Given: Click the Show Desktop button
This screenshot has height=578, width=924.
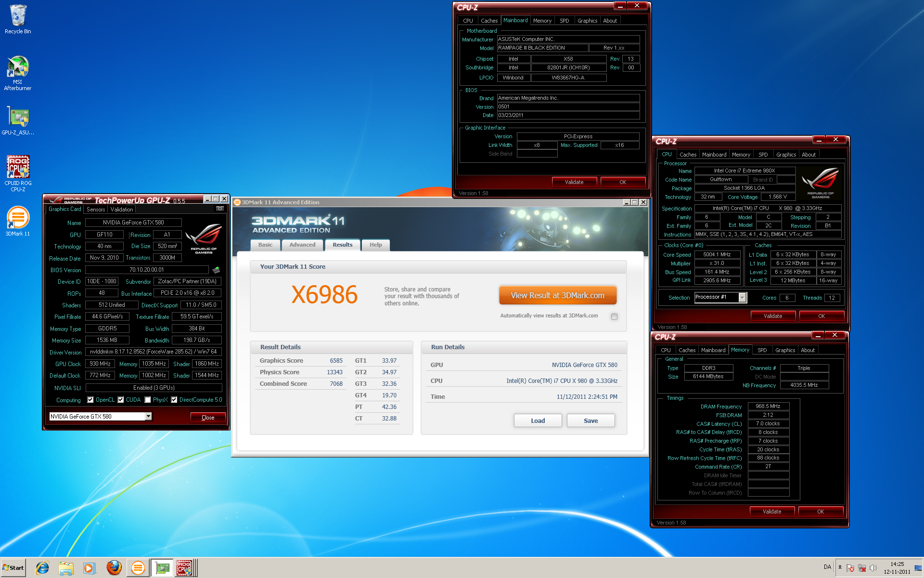Looking at the screenshot, I should [x=919, y=568].
